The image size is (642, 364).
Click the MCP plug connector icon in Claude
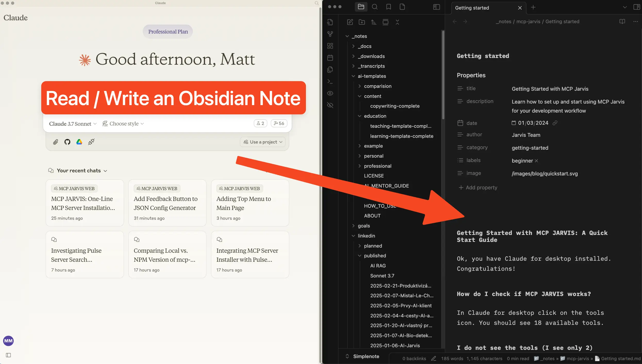coord(91,142)
